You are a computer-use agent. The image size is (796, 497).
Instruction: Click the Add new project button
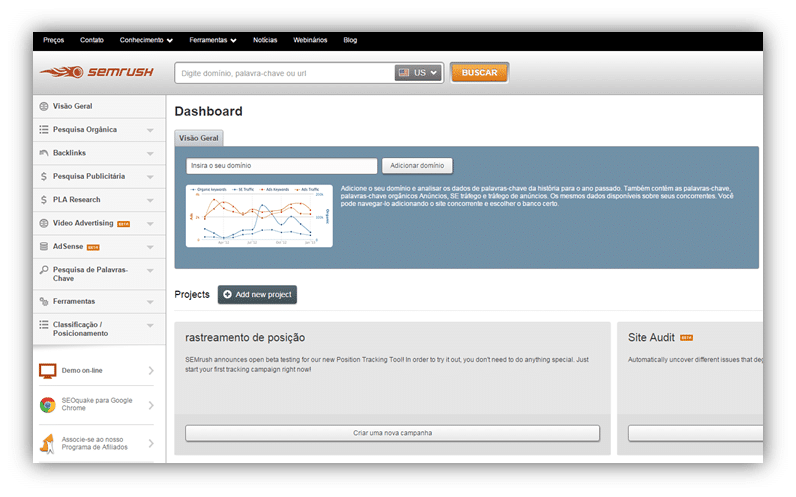coord(257,294)
